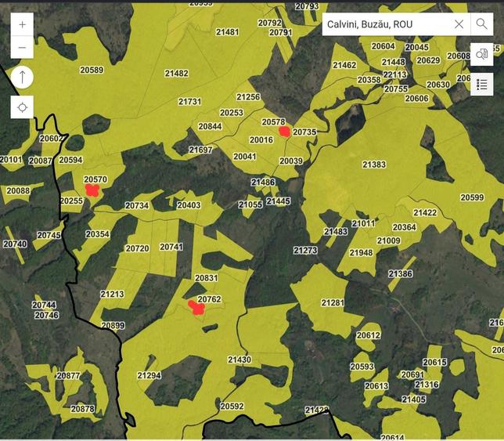The image size is (504, 441).
Task: Activate the locate-me crosshair button
Action: (22, 107)
